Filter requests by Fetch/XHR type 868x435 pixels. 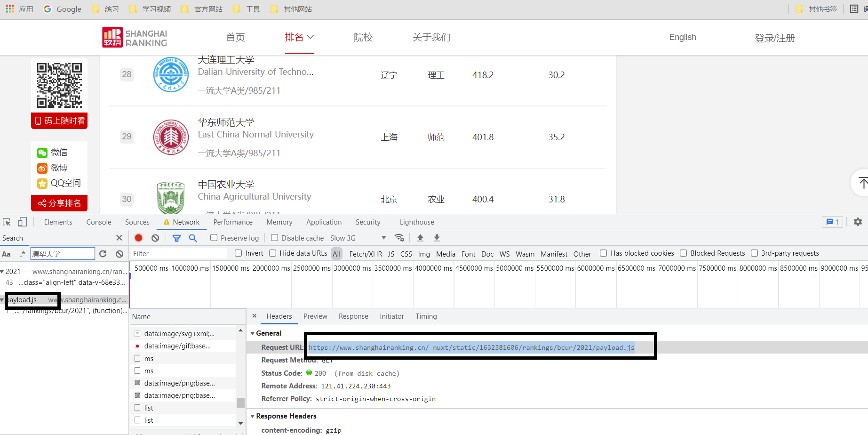pyautogui.click(x=366, y=254)
